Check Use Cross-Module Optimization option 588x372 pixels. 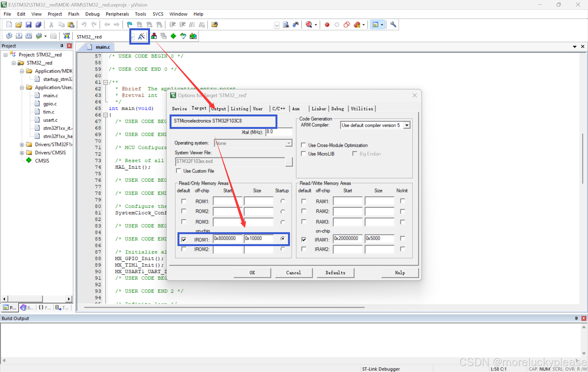click(x=303, y=145)
